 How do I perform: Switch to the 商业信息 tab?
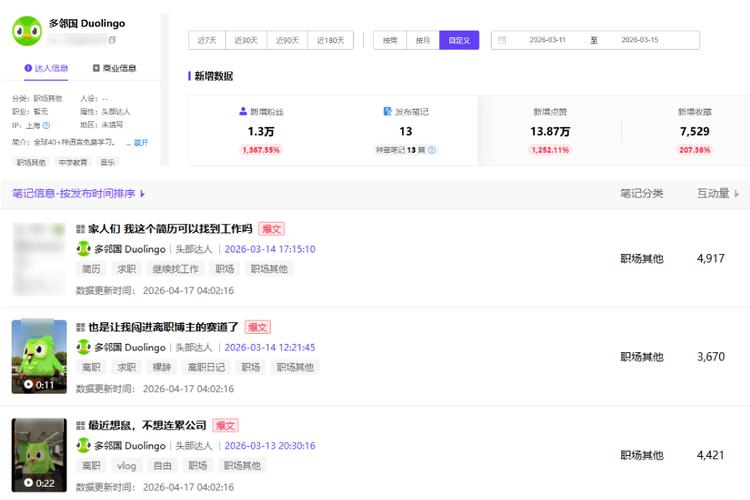(x=114, y=68)
